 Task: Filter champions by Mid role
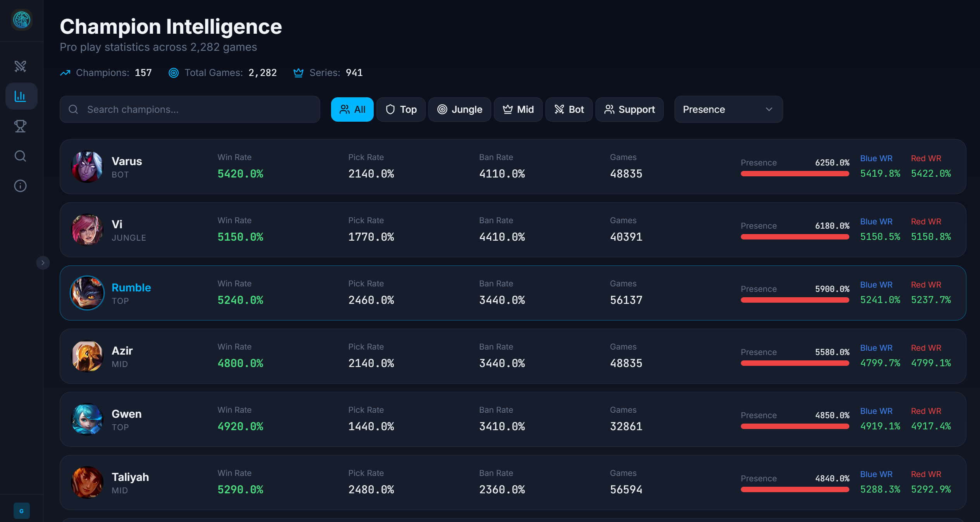(x=518, y=110)
